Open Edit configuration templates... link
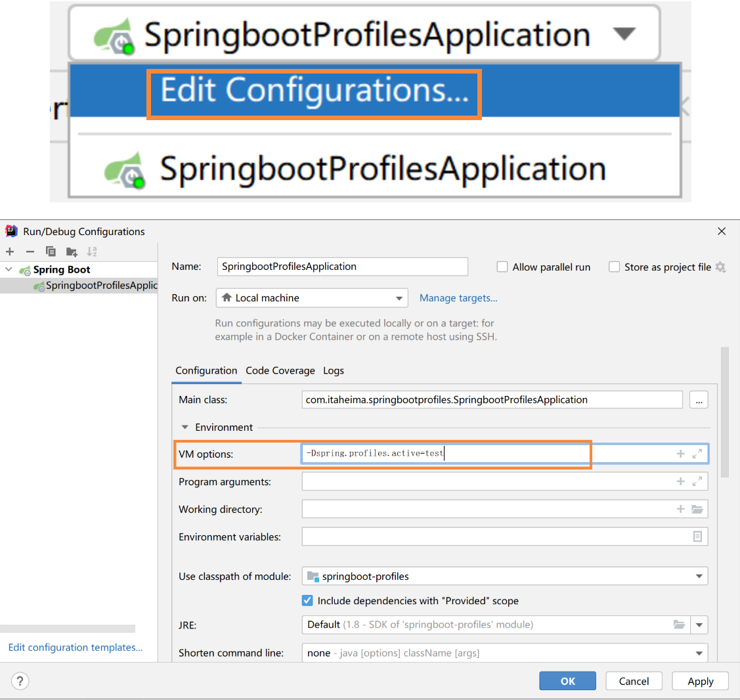 click(x=76, y=647)
